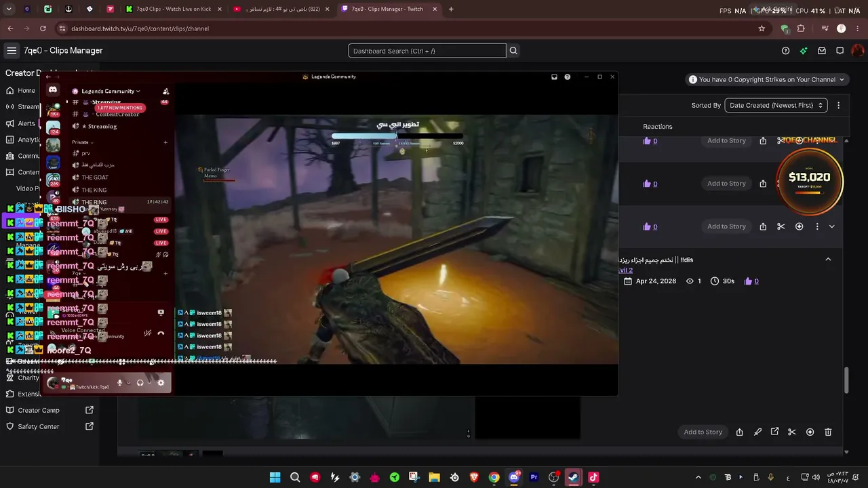Share the clip with the chevron row
This screenshot has width=868, height=488.
[763, 226]
